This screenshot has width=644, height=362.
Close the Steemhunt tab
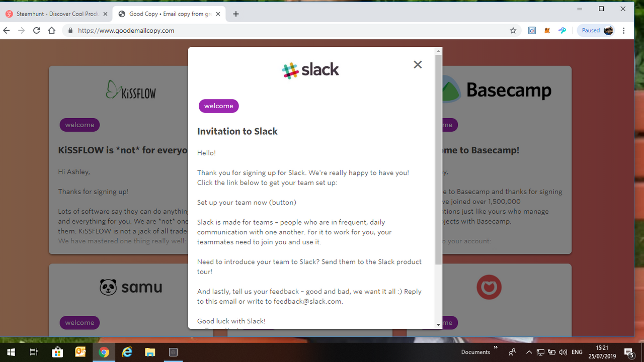click(x=105, y=14)
